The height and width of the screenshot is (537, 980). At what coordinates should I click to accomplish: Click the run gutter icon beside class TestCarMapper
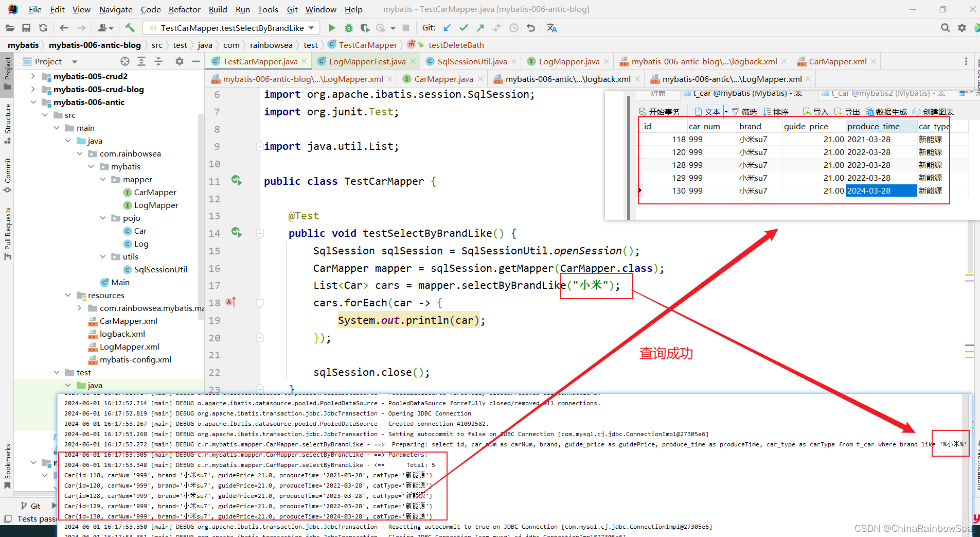click(237, 181)
